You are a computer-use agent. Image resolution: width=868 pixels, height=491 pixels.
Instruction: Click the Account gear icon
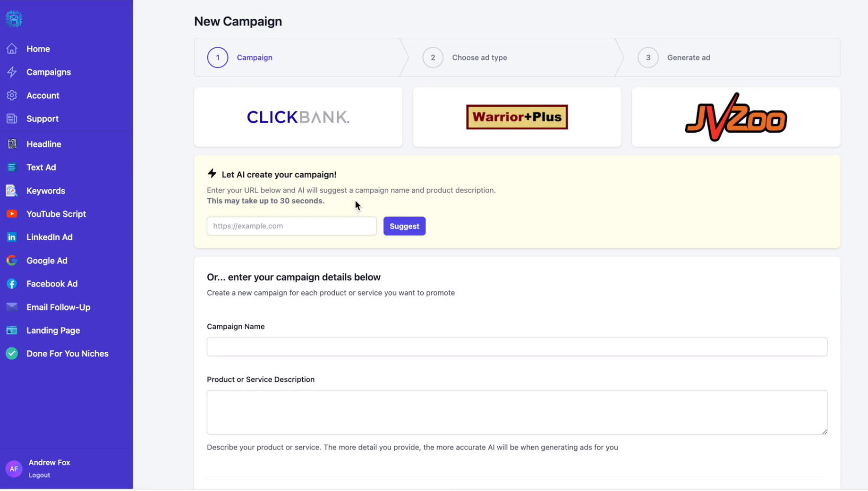click(x=12, y=95)
